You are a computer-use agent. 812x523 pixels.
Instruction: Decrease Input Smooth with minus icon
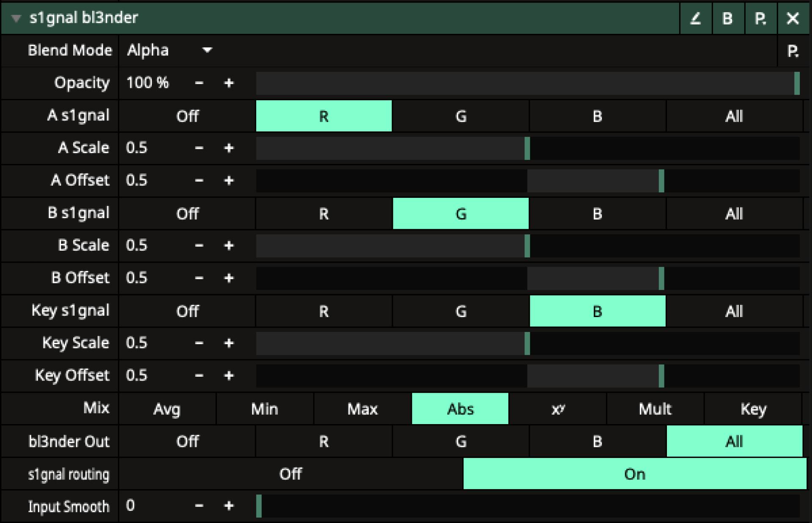pyautogui.click(x=199, y=506)
